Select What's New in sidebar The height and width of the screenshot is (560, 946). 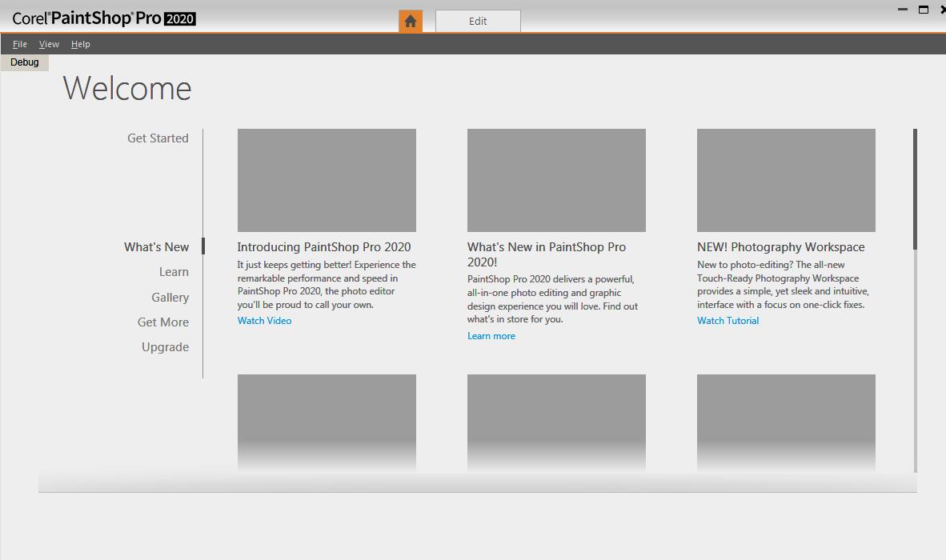156,246
